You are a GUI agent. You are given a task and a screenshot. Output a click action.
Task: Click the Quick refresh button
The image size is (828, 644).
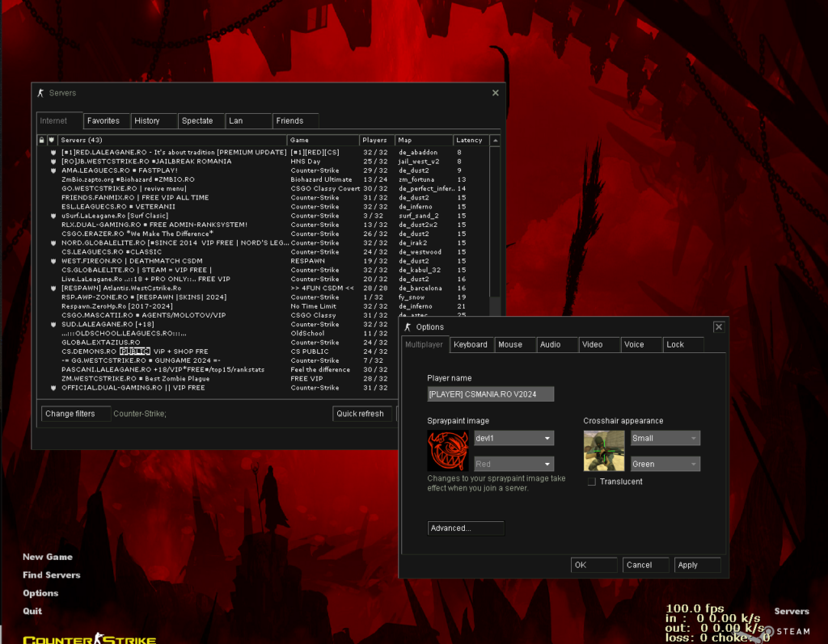(362, 413)
